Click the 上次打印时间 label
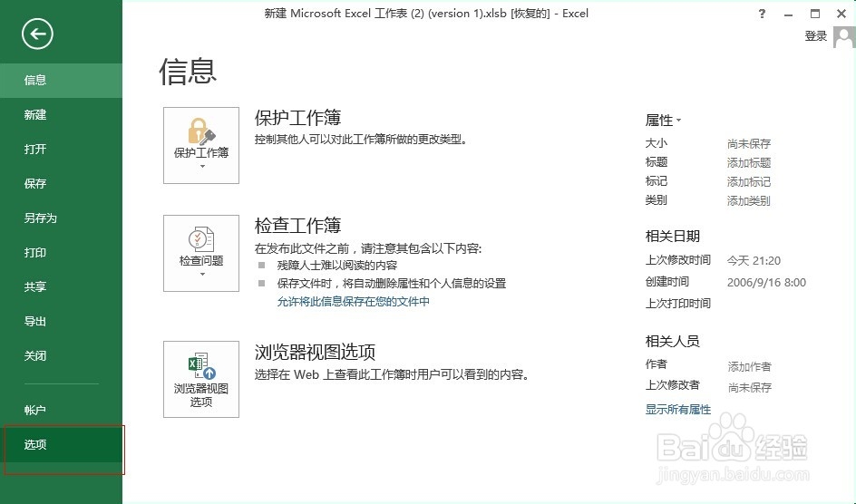This screenshot has height=504, width=856. [678, 304]
